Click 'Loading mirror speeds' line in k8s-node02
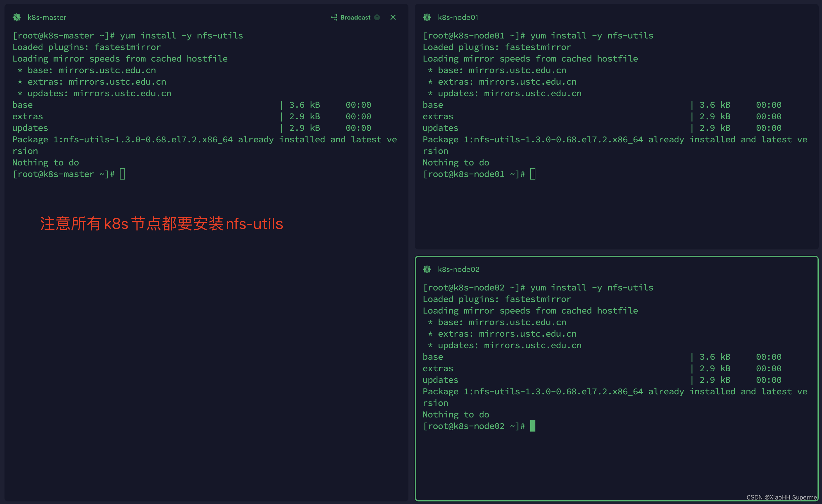The height and width of the screenshot is (504, 822). (531, 311)
